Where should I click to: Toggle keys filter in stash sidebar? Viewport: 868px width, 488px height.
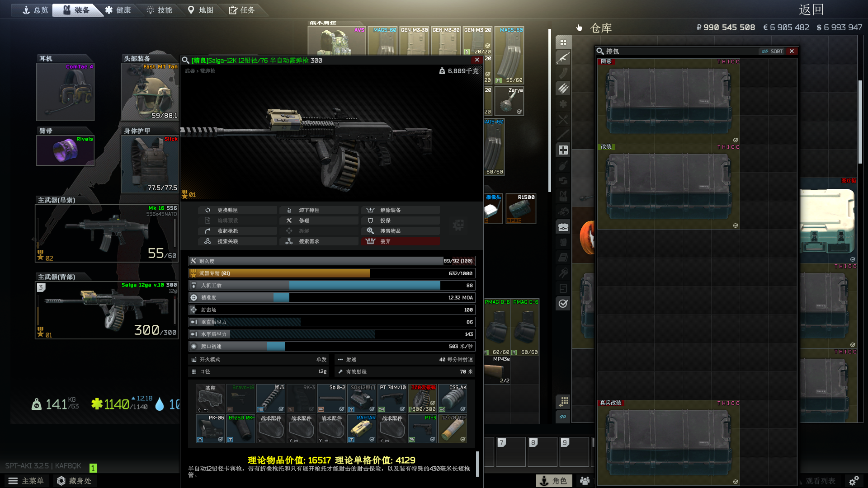pos(563,273)
